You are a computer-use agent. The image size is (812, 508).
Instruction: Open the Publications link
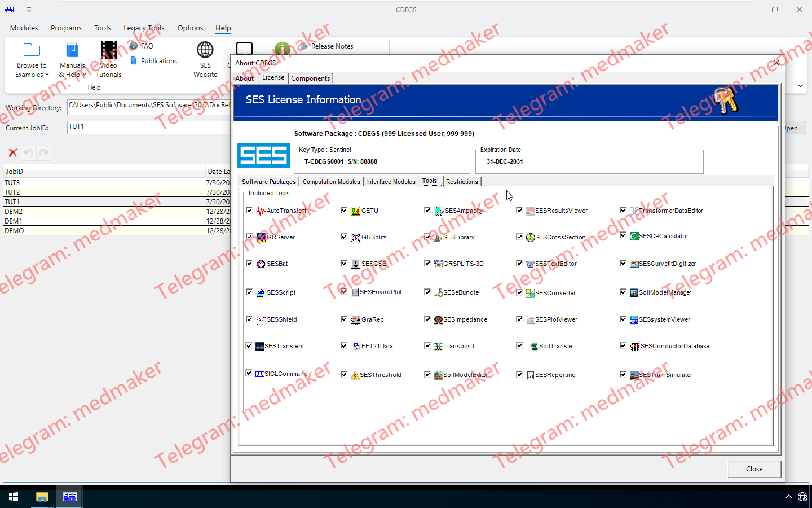(x=153, y=61)
